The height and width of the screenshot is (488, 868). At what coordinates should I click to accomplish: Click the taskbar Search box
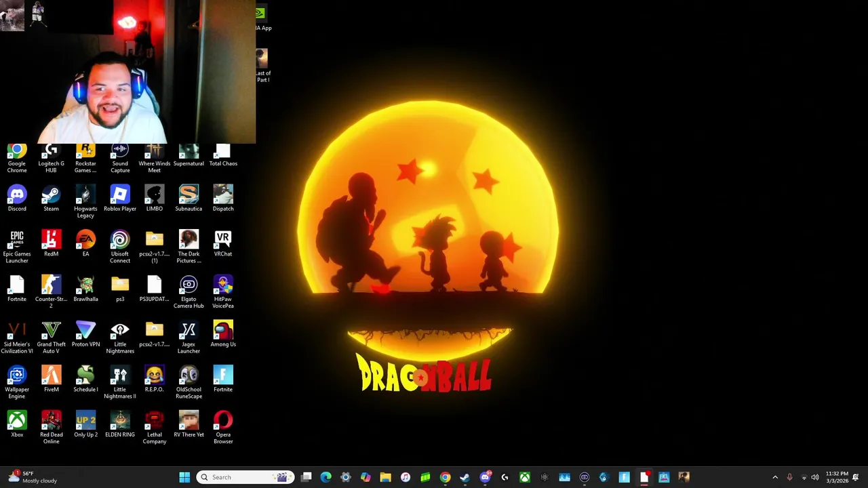245,477
